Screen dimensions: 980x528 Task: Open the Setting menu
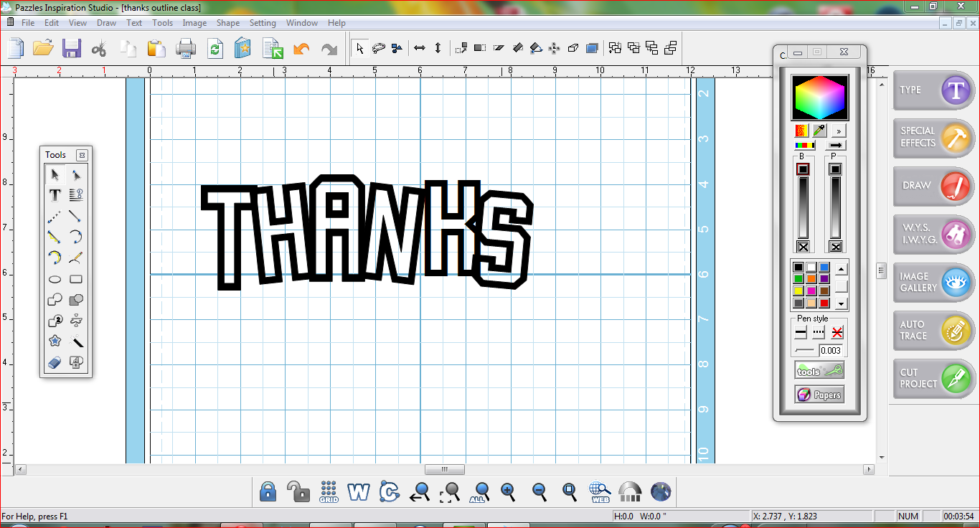[263, 23]
